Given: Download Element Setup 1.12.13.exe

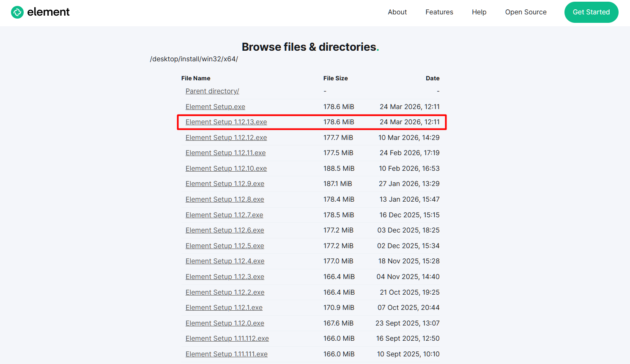Looking at the screenshot, I should [x=226, y=122].
